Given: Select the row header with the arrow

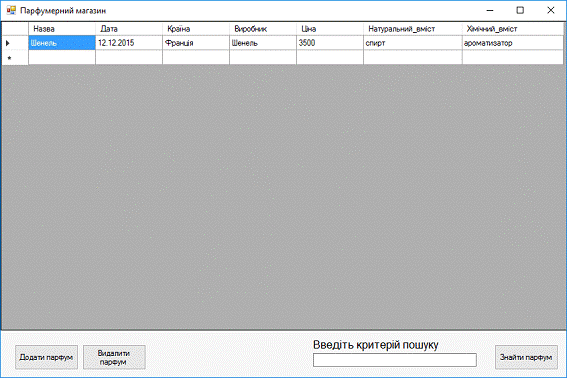Looking at the screenshot, I should click(x=15, y=43).
